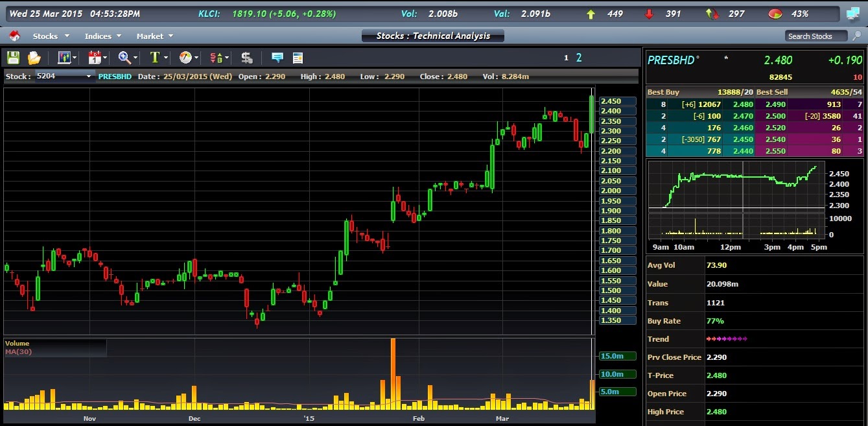Click the red home logo icon
The image size is (868, 426).
coord(14,36)
